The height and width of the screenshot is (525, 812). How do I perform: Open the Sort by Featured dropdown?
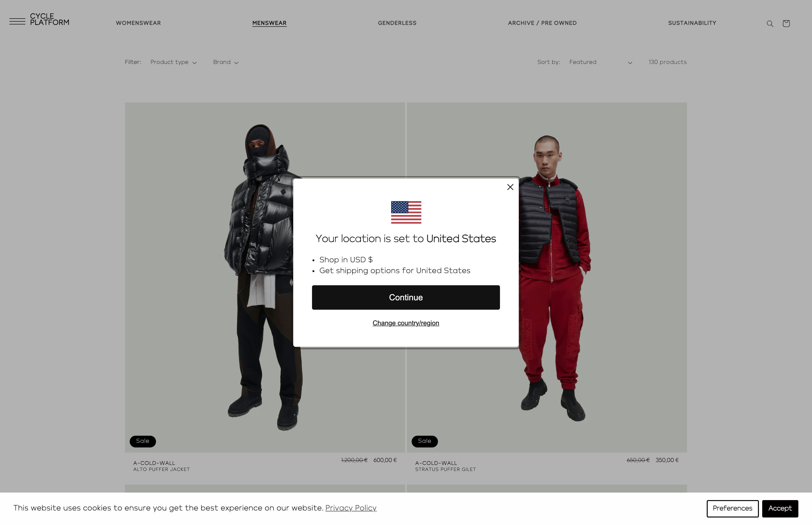[x=600, y=62]
